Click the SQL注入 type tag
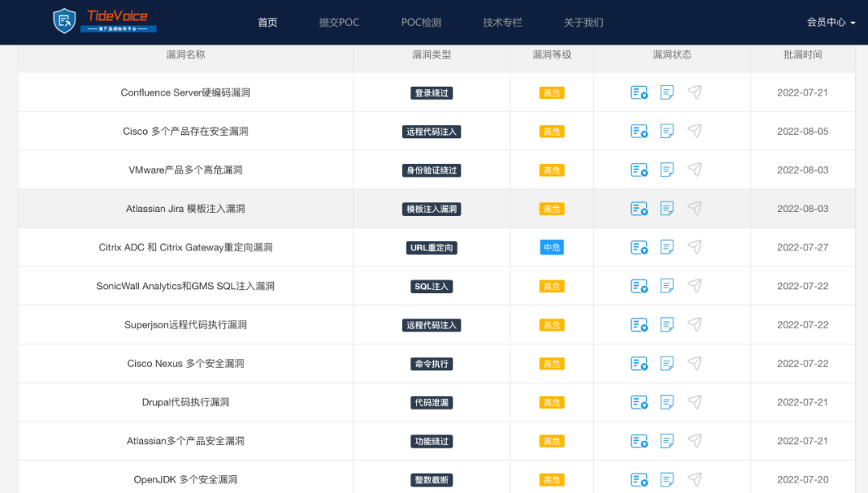 [432, 287]
